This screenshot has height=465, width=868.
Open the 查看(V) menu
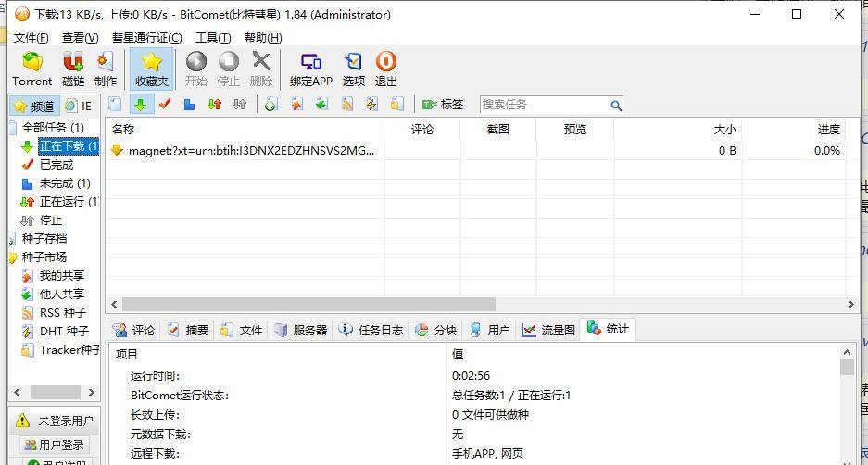click(81, 38)
